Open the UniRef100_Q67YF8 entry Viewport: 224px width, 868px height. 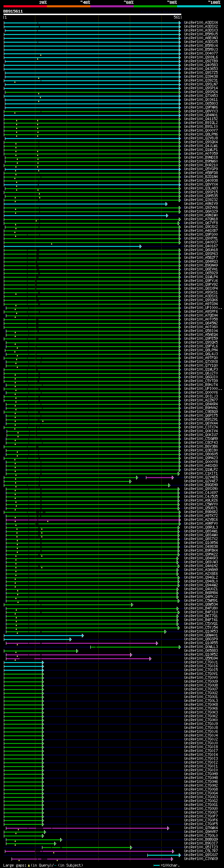click(x=201, y=223)
